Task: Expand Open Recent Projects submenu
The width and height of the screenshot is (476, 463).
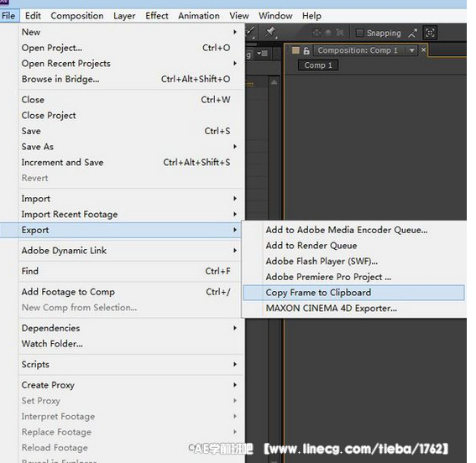Action: [x=130, y=64]
